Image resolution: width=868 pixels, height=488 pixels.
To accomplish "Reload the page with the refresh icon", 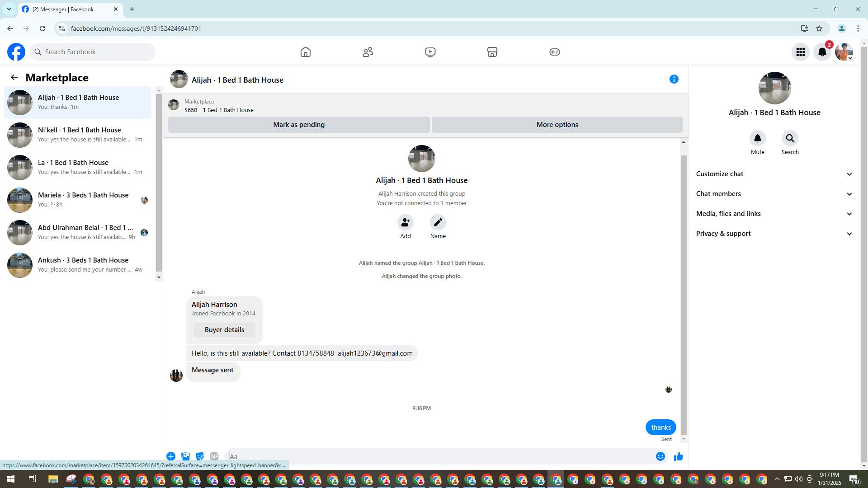I will pyautogui.click(x=42, y=28).
